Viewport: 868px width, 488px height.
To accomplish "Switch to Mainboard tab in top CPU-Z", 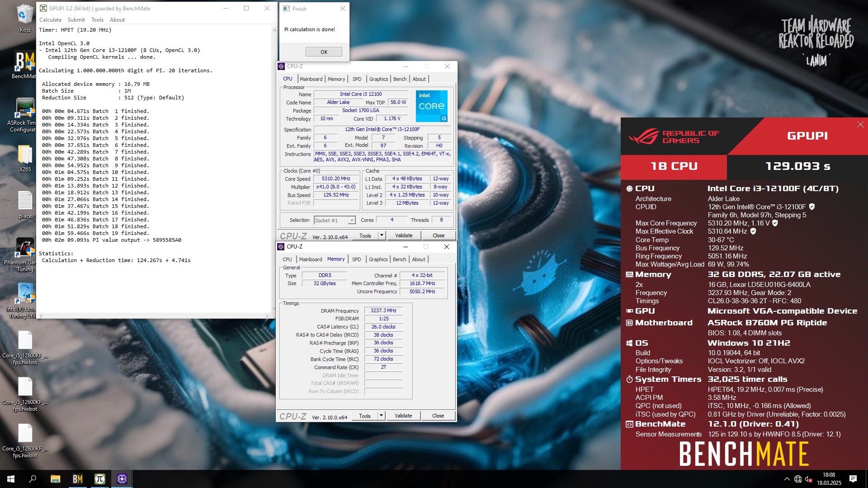I will click(x=311, y=79).
